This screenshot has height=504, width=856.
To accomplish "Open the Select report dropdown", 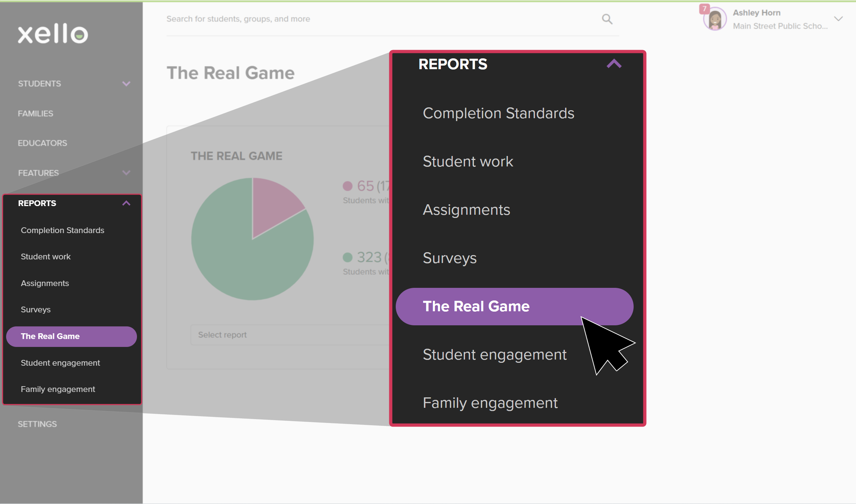I will coord(288,335).
